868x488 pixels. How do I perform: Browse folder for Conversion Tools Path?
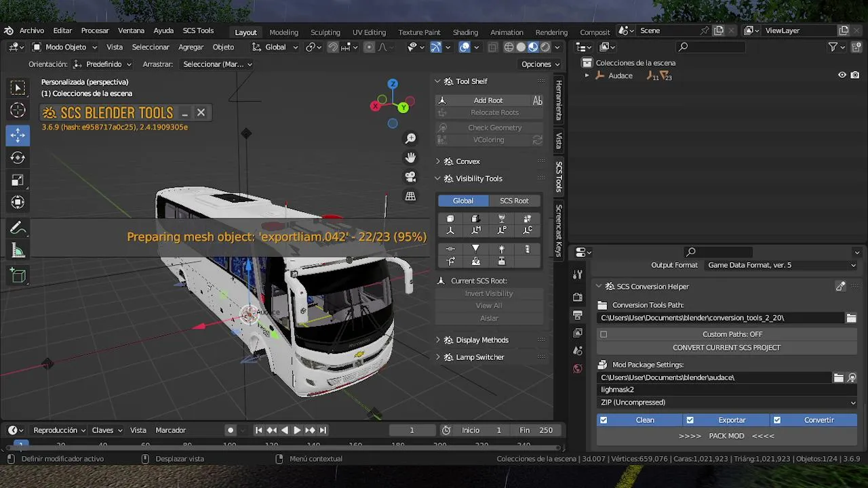pyautogui.click(x=851, y=318)
